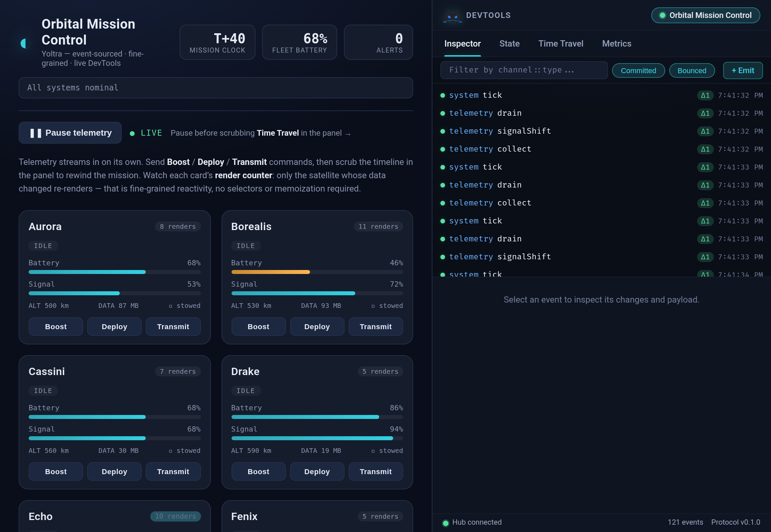Select the telemetry signalShift event at 7:41:33

point(601,257)
